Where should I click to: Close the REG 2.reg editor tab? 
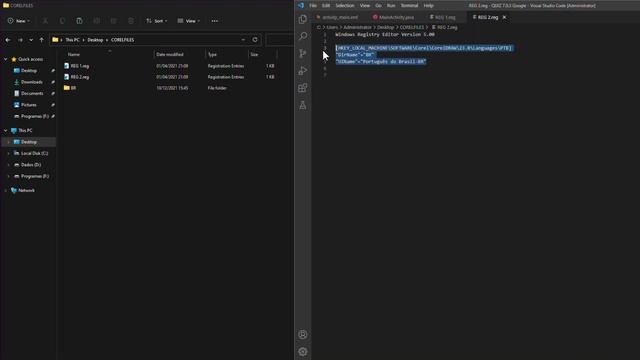504,17
